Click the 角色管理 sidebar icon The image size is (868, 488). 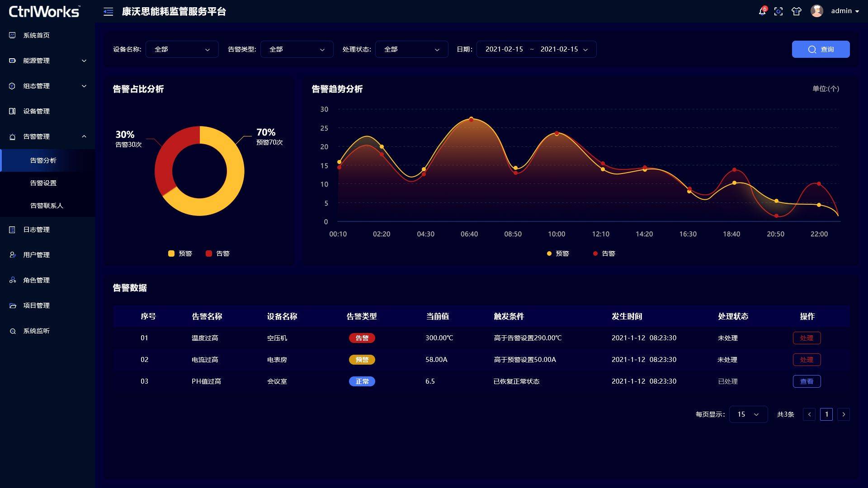12,280
